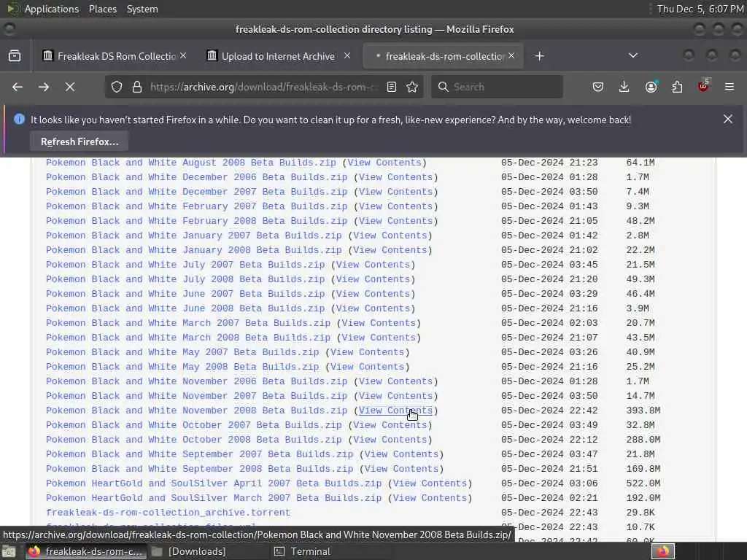
Task: Open the System menu
Action: click(x=142, y=9)
